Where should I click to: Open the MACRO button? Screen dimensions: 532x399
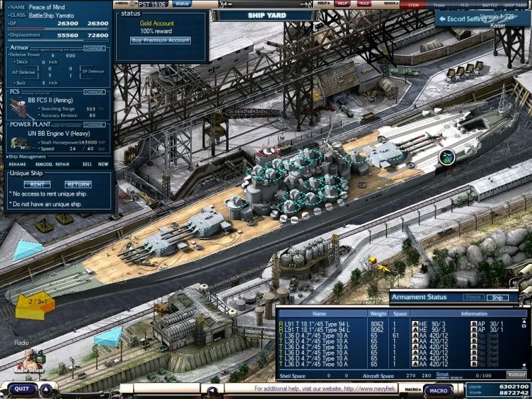click(438, 390)
